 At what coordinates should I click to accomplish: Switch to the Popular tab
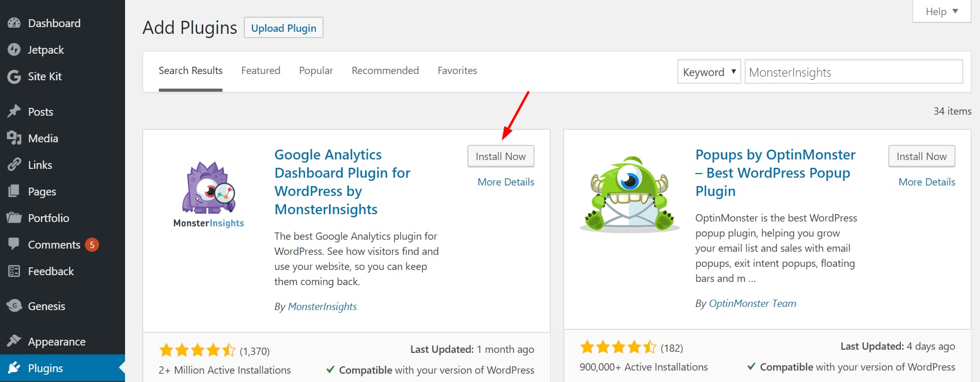pyautogui.click(x=316, y=70)
